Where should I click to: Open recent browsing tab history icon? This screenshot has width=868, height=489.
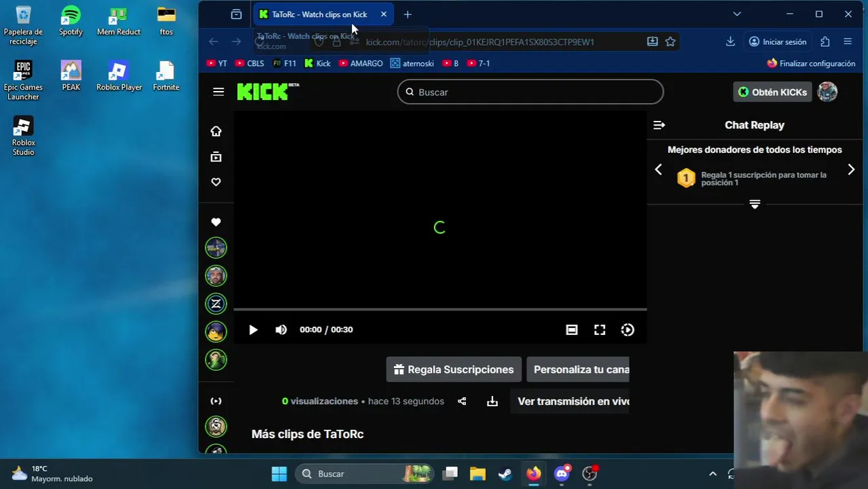point(236,14)
